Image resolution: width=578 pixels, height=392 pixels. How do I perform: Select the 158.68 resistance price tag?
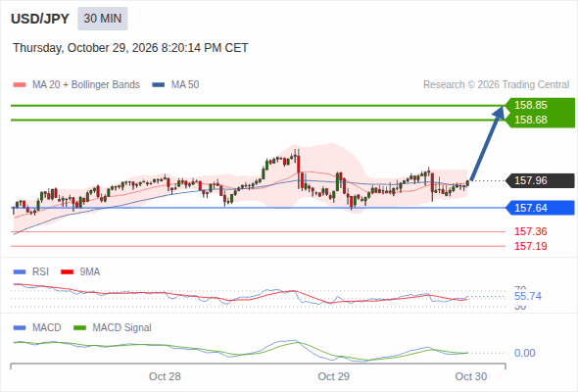coord(541,121)
